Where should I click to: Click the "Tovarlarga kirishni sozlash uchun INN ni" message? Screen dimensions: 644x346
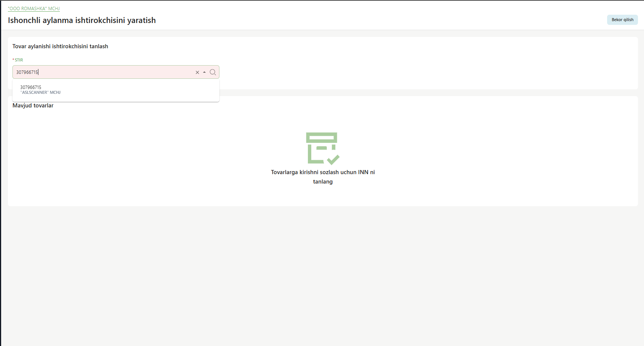point(323,172)
